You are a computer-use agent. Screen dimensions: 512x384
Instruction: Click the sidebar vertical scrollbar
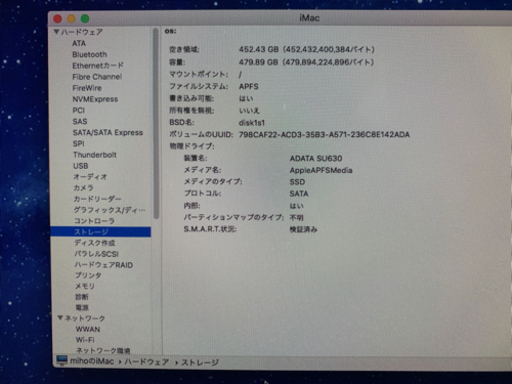(x=156, y=123)
